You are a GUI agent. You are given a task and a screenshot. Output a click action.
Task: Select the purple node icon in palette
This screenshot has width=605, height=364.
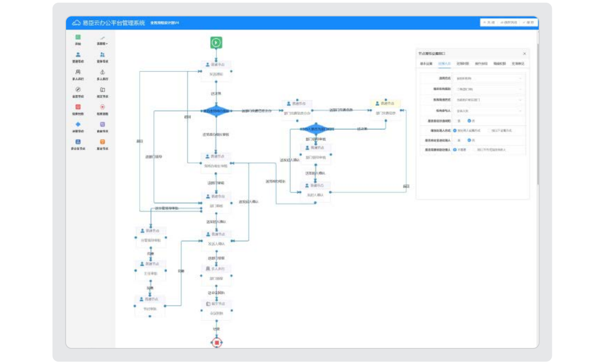[103, 125]
